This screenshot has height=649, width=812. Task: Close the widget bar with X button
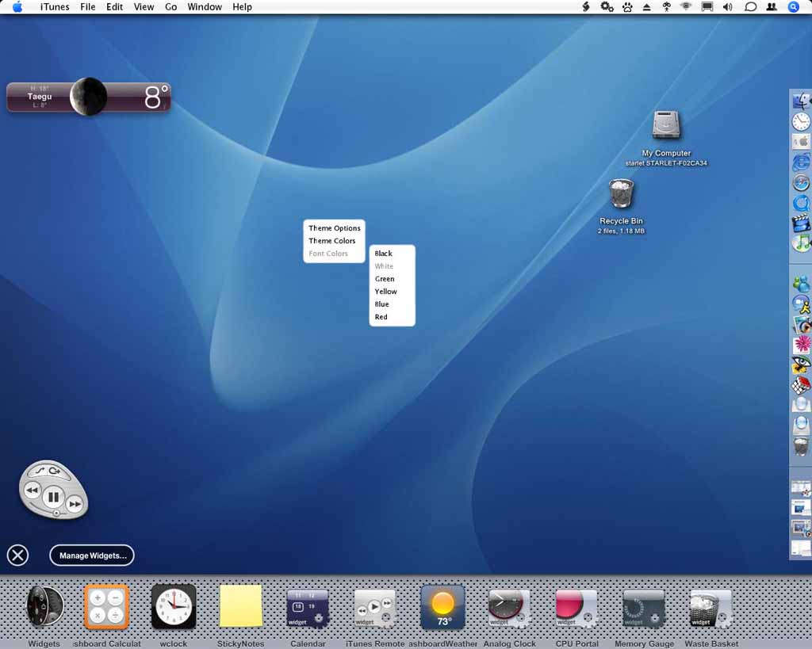tap(17, 555)
